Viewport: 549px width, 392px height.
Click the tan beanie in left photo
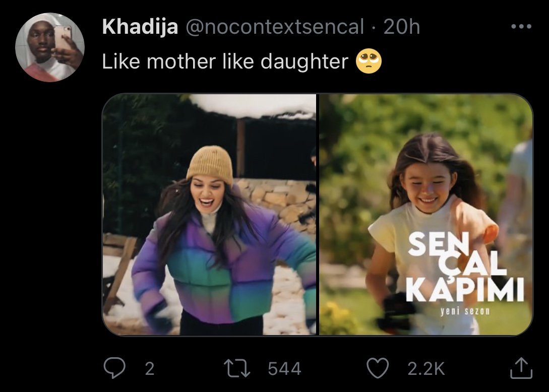pyautogui.click(x=210, y=165)
